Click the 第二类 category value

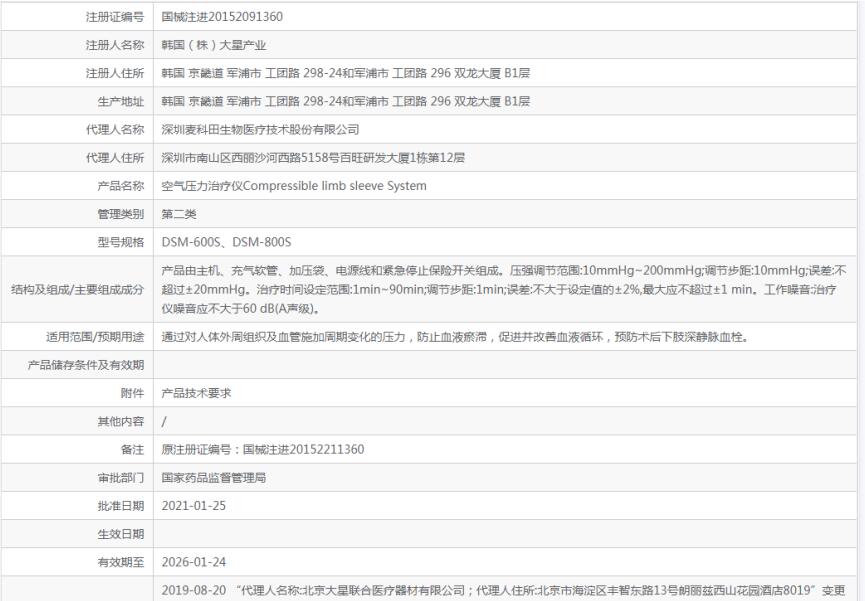[179, 214]
